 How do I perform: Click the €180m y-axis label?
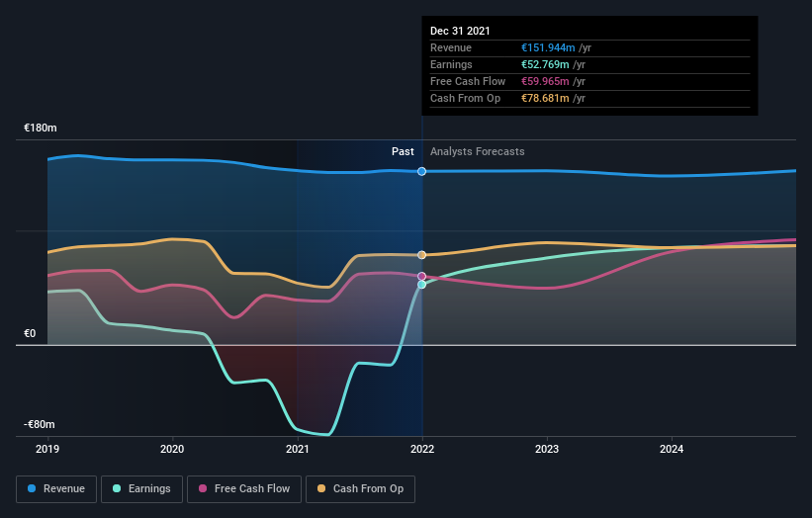coord(41,128)
